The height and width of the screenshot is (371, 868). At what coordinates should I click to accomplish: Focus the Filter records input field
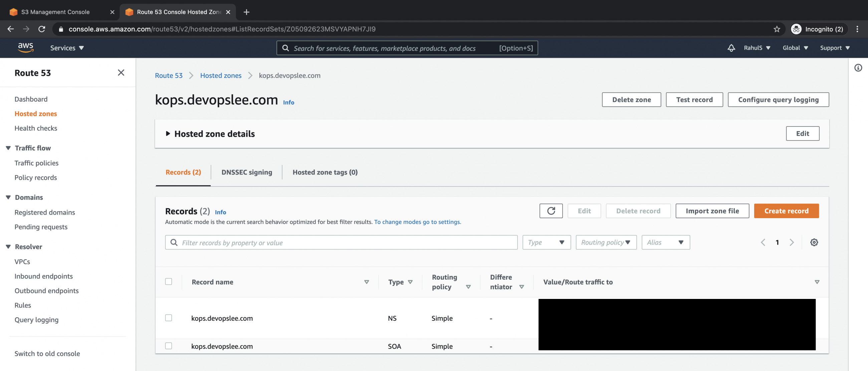[341, 242]
